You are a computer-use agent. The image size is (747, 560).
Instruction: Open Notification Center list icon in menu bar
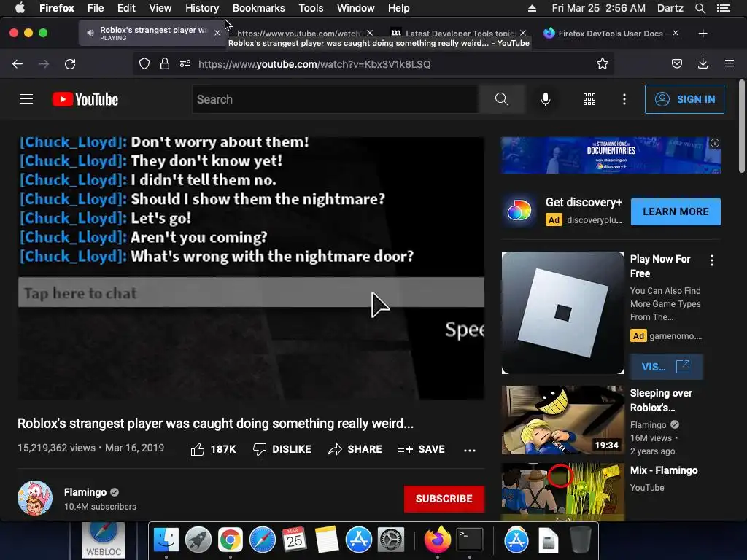tap(724, 8)
